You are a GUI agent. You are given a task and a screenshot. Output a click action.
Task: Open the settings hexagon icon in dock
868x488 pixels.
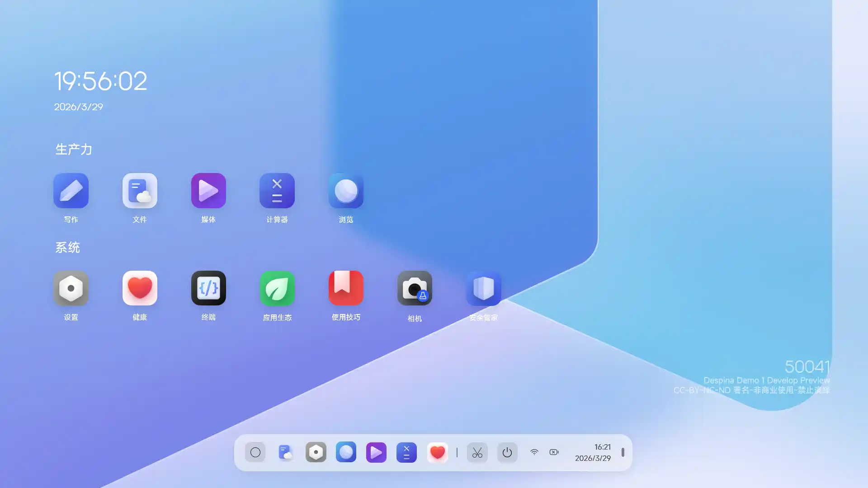(x=316, y=452)
